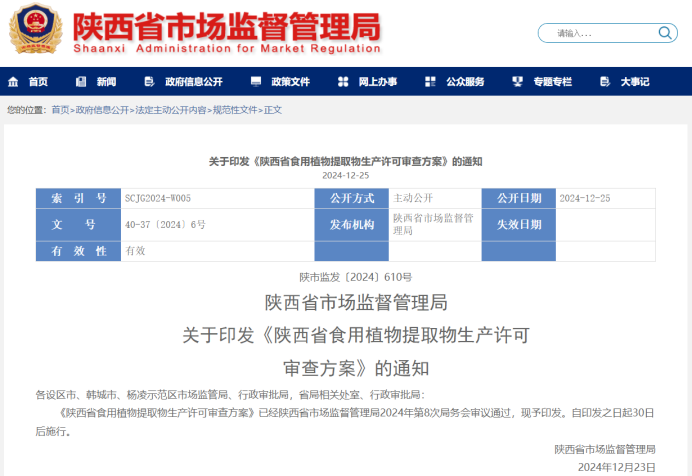Viewport: 692px width, 476px height.
Task: Click the icon beside 大事记
Action: [x=605, y=82]
